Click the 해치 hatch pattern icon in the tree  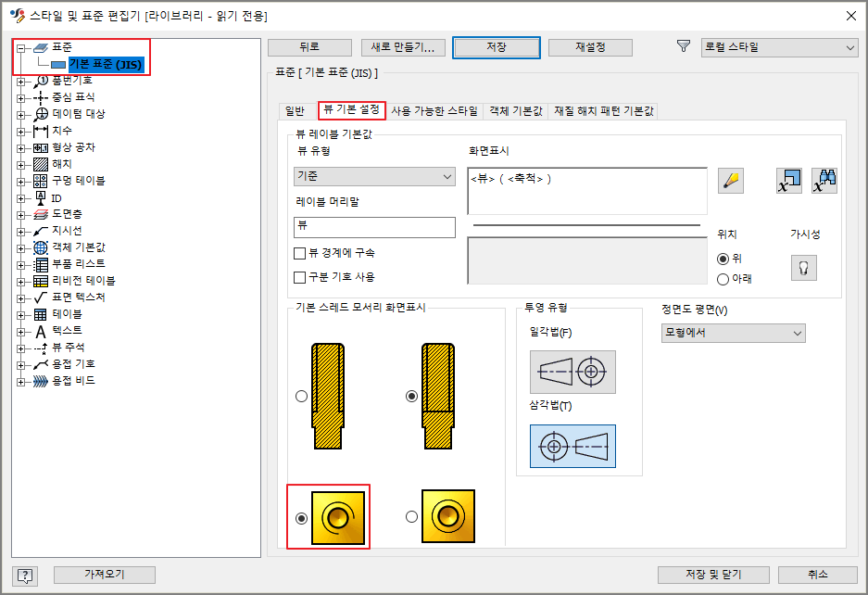point(42,165)
